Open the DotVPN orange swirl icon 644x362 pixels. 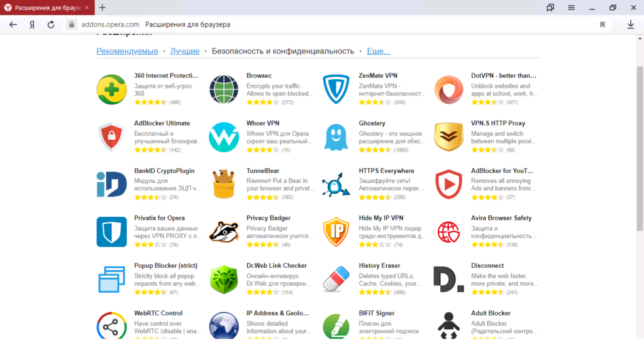click(448, 89)
